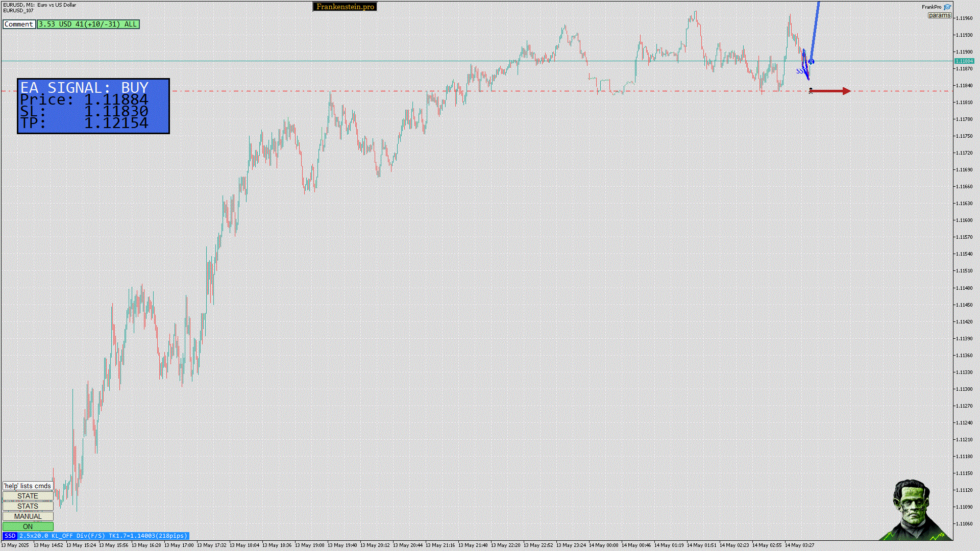This screenshot has width=980, height=551.
Task: Click the SL: 1.11830 line
Action: click(x=84, y=111)
